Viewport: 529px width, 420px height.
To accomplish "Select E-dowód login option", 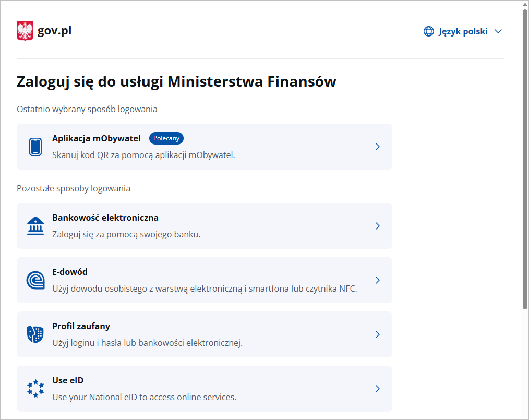I will [x=205, y=280].
